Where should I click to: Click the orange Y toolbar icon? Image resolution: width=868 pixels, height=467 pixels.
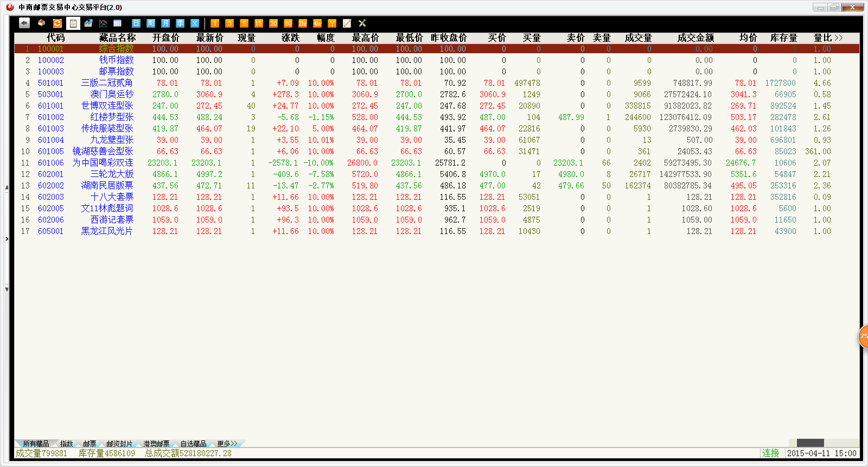tap(332, 23)
